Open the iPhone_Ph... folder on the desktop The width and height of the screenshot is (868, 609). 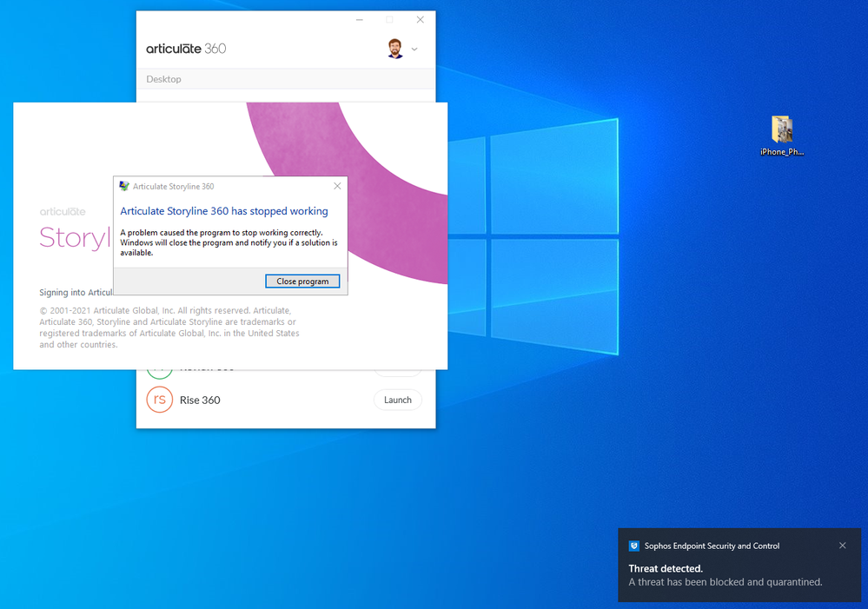782,136
